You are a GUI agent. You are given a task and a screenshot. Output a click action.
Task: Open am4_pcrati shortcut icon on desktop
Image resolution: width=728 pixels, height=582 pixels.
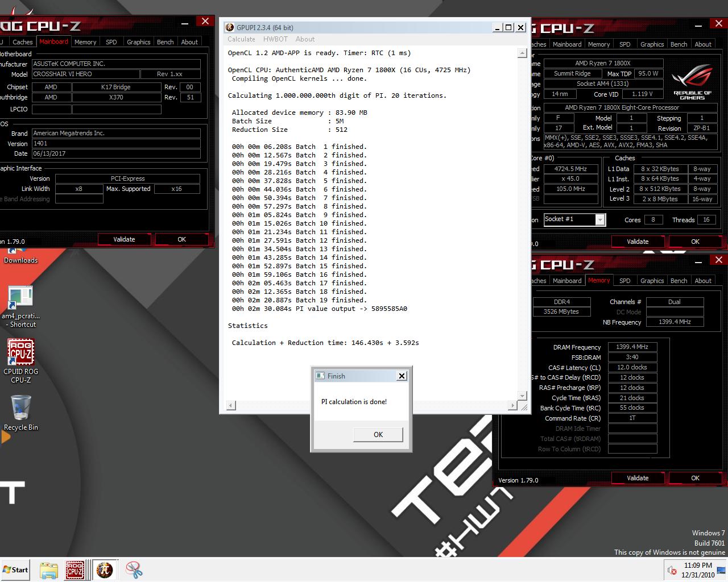(x=21, y=307)
